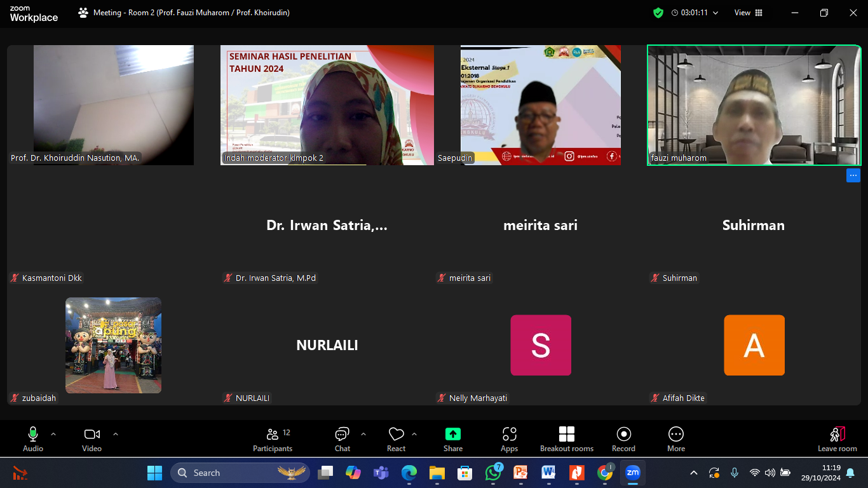868x488 pixels.
Task: Toggle microphone with Audio button
Action: coord(33,439)
